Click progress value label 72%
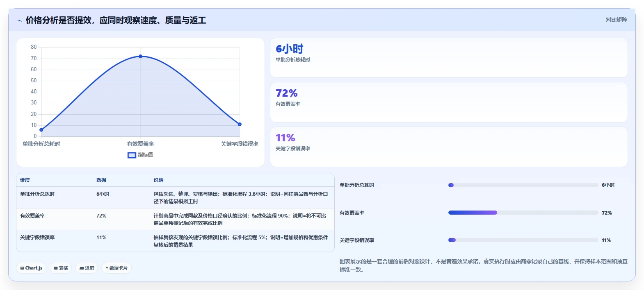Image resolution: width=644 pixels, height=290 pixels. click(607, 213)
